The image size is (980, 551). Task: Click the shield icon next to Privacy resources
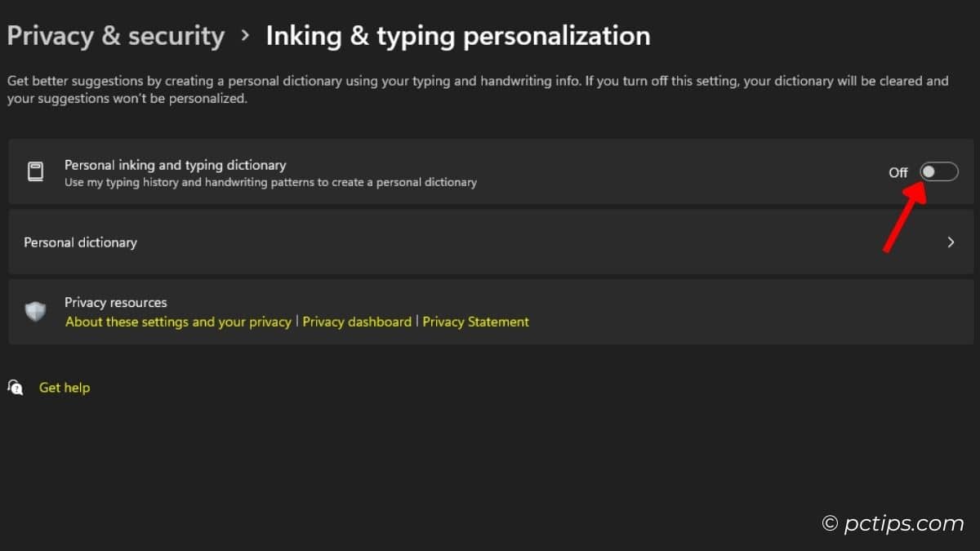35,312
